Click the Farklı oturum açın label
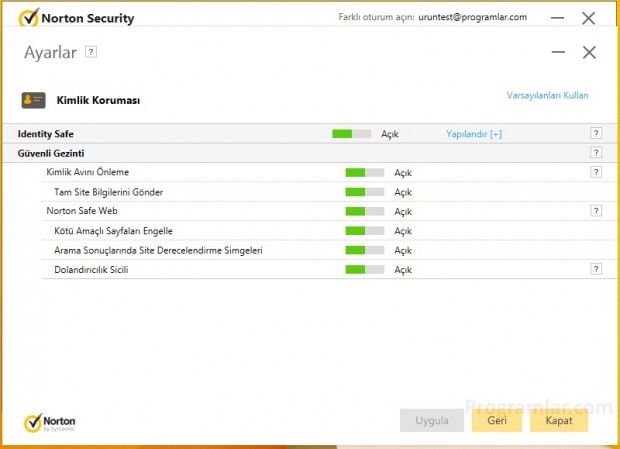The image size is (620, 449). tap(376, 17)
